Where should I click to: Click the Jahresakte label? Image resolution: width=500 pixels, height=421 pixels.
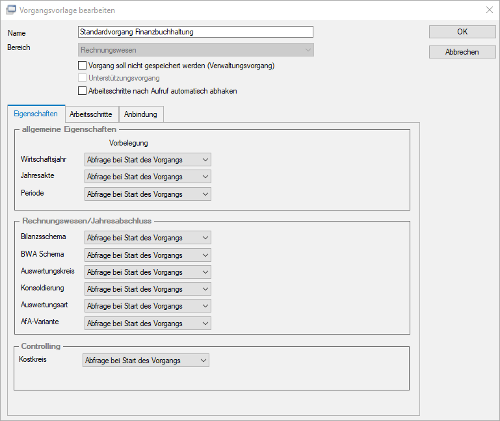click(x=37, y=175)
